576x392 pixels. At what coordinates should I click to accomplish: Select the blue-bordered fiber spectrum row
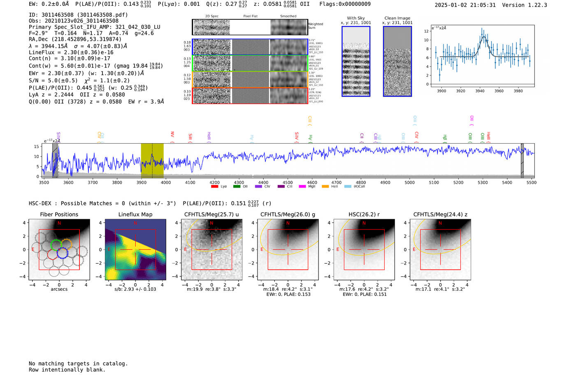click(x=250, y=47)
